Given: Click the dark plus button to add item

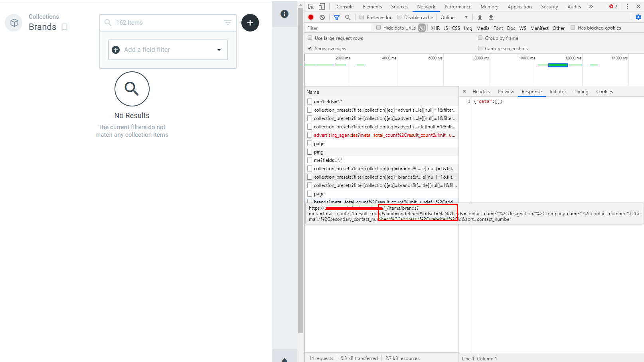Looking at the screenshot, I should tap(250, 23).
